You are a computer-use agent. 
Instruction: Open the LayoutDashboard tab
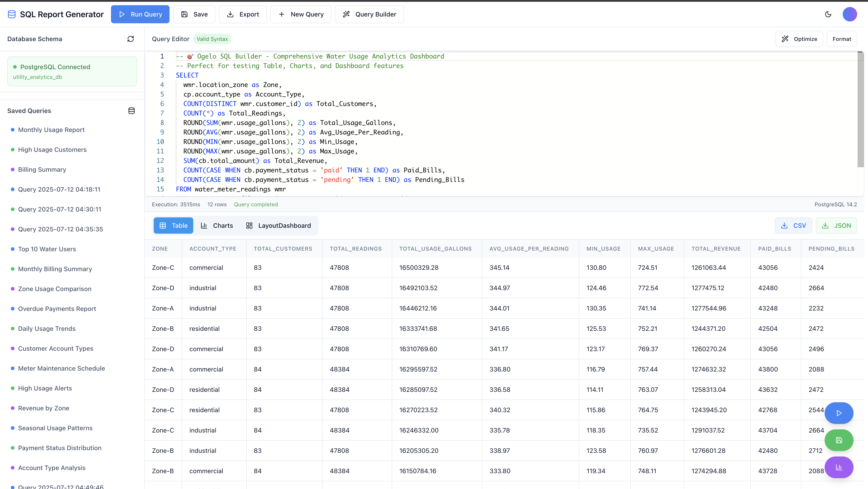(x=278, y=226)
